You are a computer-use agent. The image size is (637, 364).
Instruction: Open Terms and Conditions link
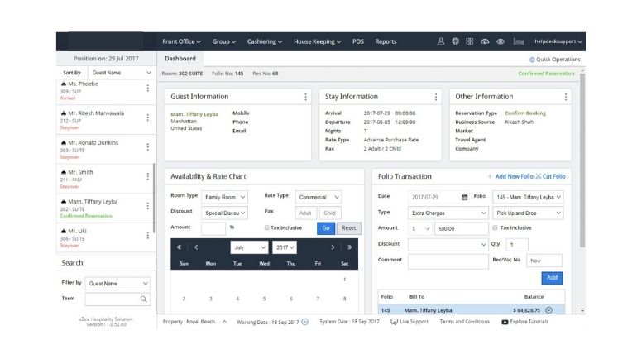coord(465,321)
